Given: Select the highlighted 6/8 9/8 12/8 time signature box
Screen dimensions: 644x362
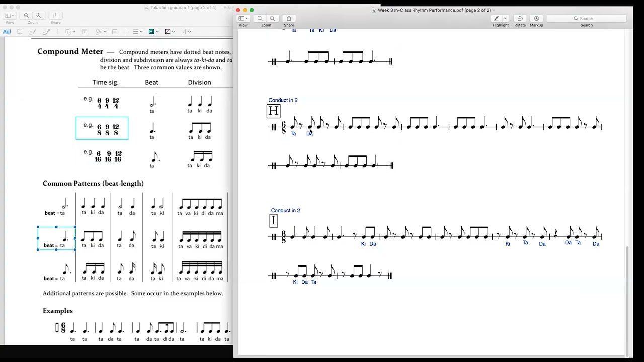Looking at the screenshot, I should click(102, 128).
